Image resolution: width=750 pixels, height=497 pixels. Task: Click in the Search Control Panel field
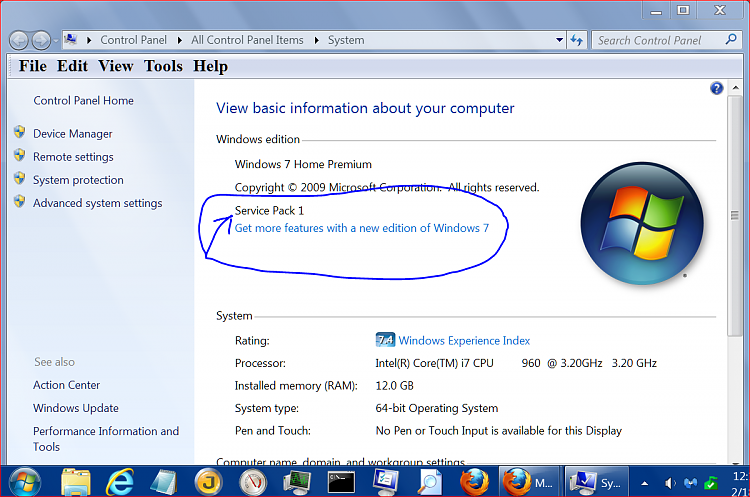pos(659,40)
